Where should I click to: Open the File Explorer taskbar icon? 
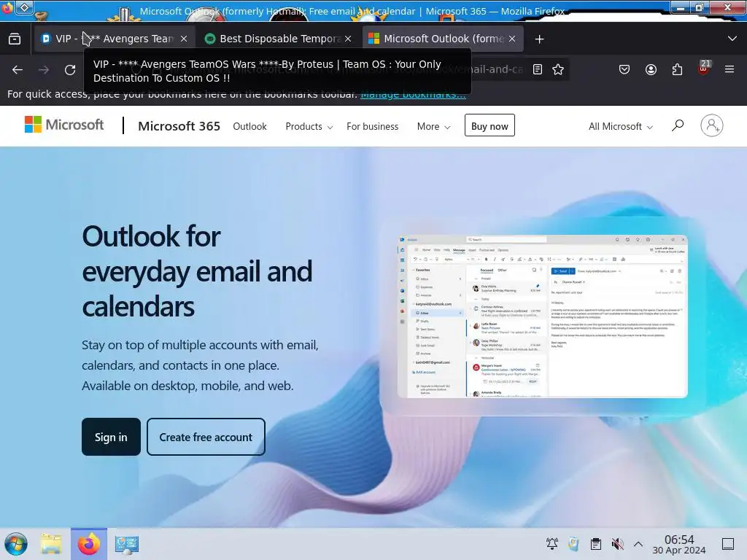click(x=51, y=544)
